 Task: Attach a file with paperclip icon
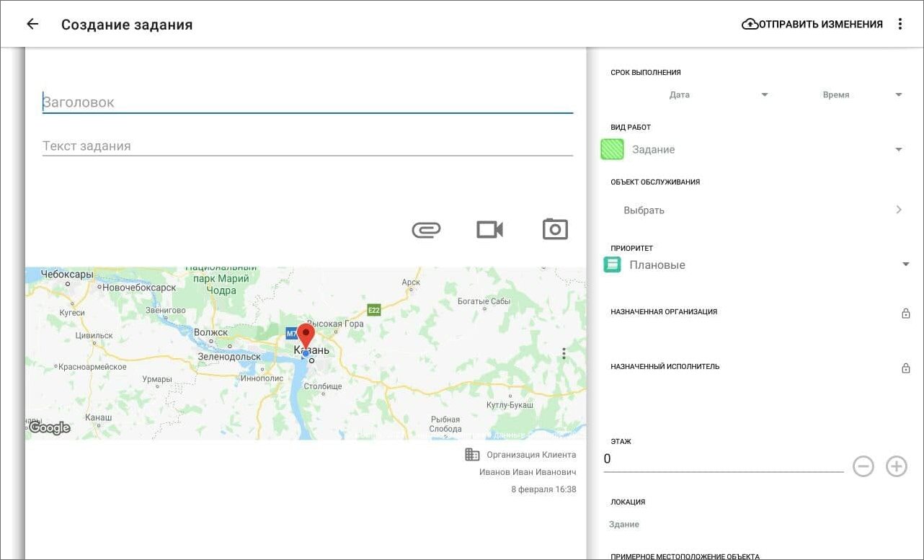pos(426,229)
